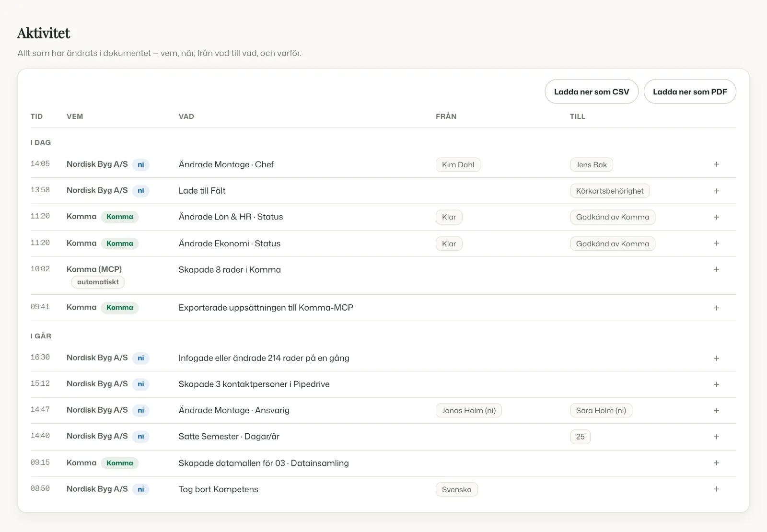Click Ladda ner som CSV button
Viewport: 767px width, 532px height.
592,92
